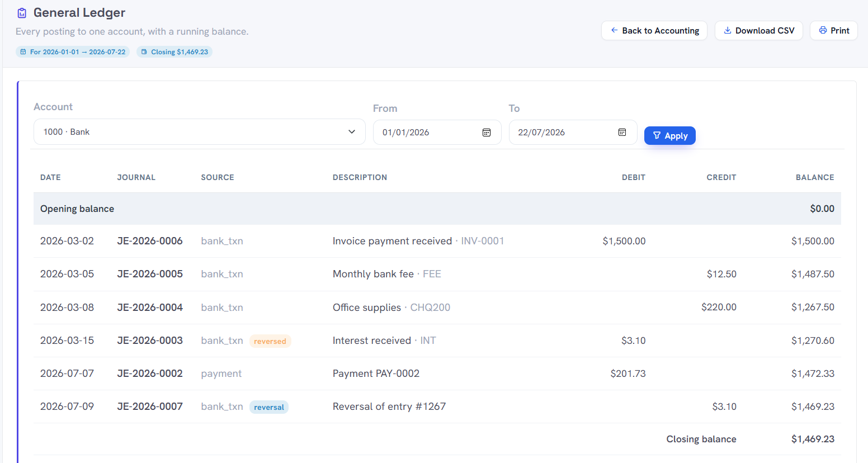Click the DESCRIPTION column header
The image size is (868, 463).
pos(360,177)
